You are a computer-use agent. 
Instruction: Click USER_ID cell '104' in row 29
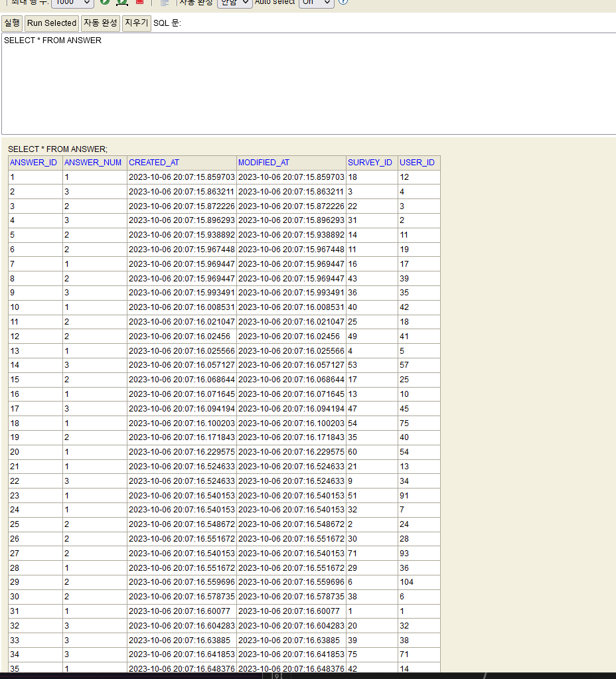coord(419,582)
